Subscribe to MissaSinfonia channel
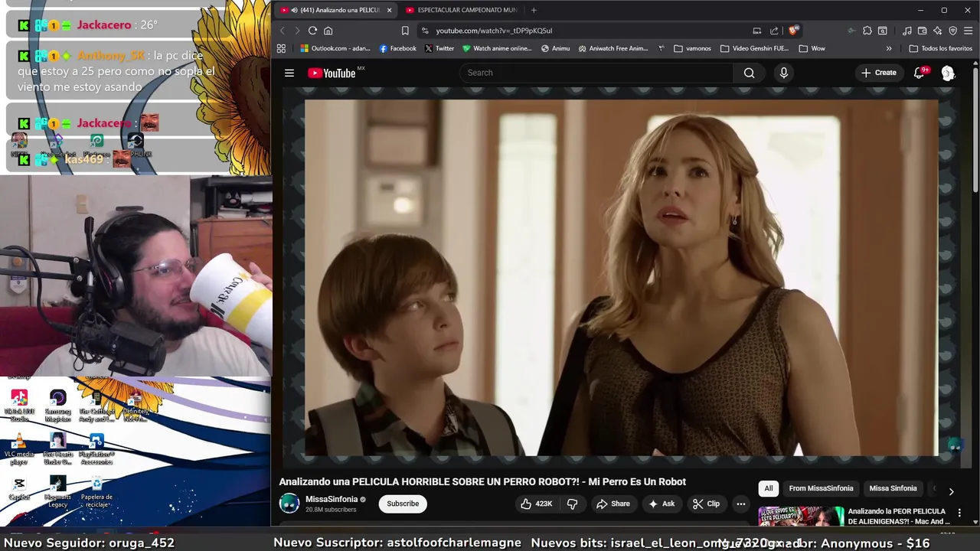980x551 pixels. coord(403,504)
